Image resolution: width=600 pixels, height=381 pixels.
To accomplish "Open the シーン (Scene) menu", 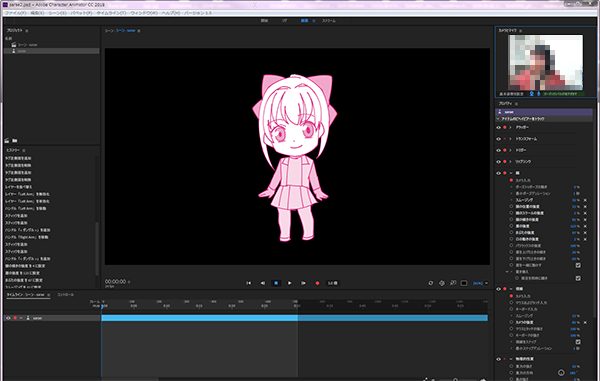I will pyautogui.click(x=57, y=13).
